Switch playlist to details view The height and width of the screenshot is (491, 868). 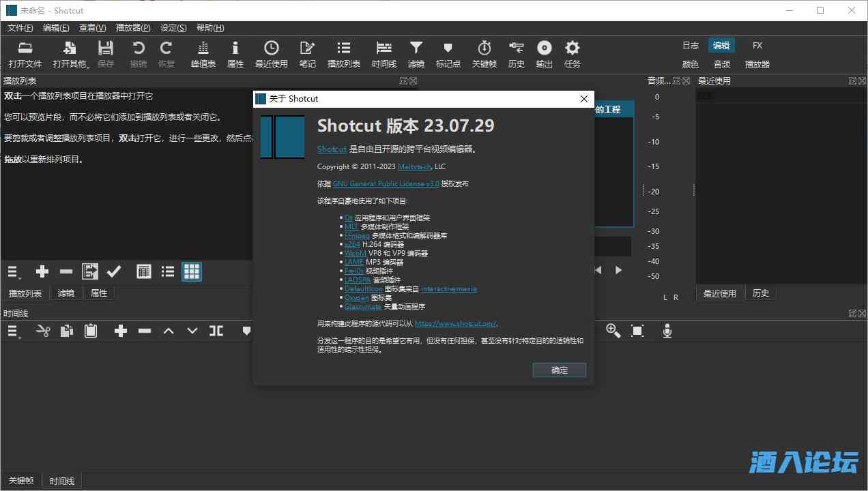point(143,271)
